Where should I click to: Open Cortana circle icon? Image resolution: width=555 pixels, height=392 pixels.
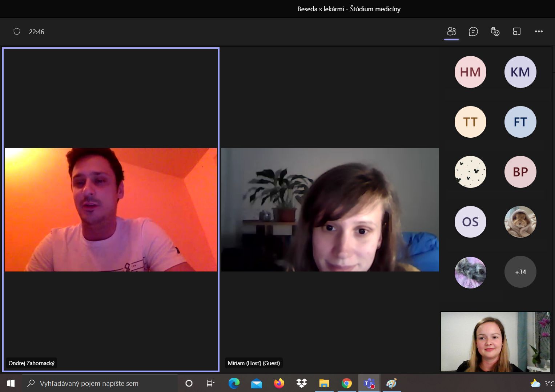coord(189,383)
